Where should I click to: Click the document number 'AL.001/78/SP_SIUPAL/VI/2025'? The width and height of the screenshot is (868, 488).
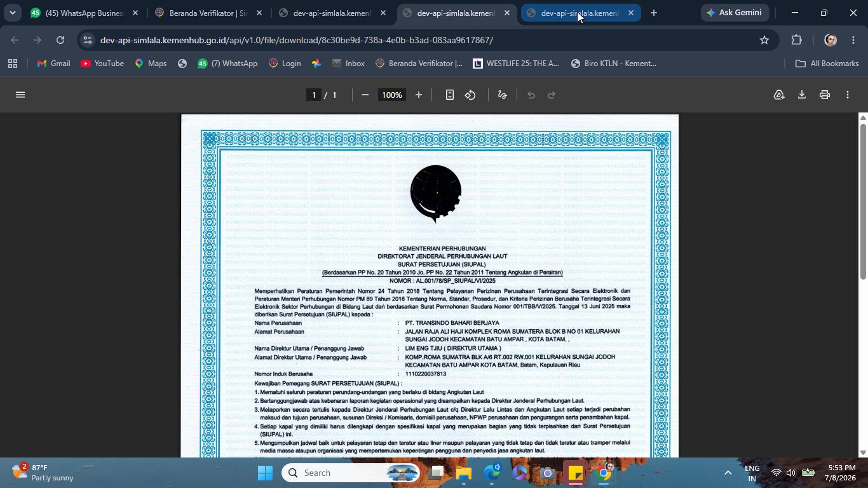(455, 281)
